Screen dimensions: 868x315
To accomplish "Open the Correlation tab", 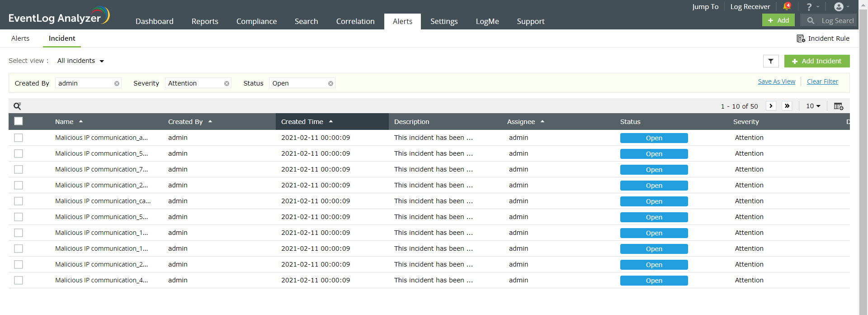I will pyautogui.click(x=355, y=21).
